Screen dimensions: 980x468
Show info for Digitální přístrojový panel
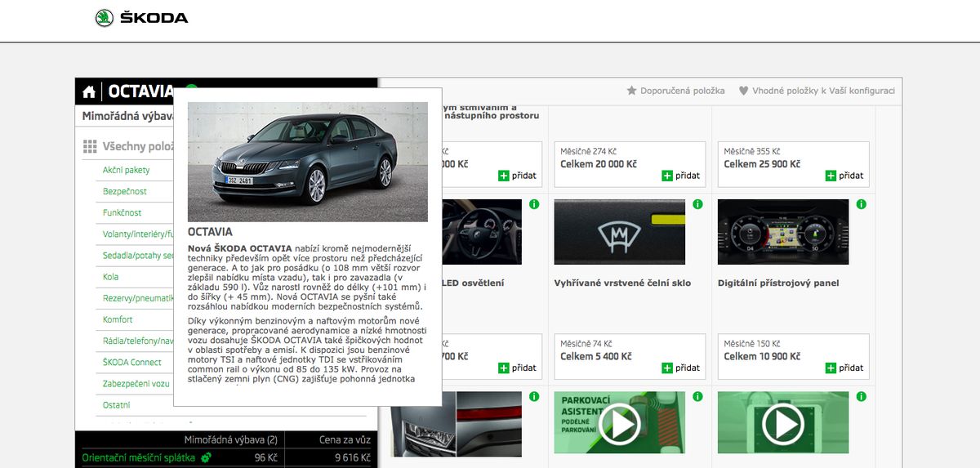coord(861,204)
